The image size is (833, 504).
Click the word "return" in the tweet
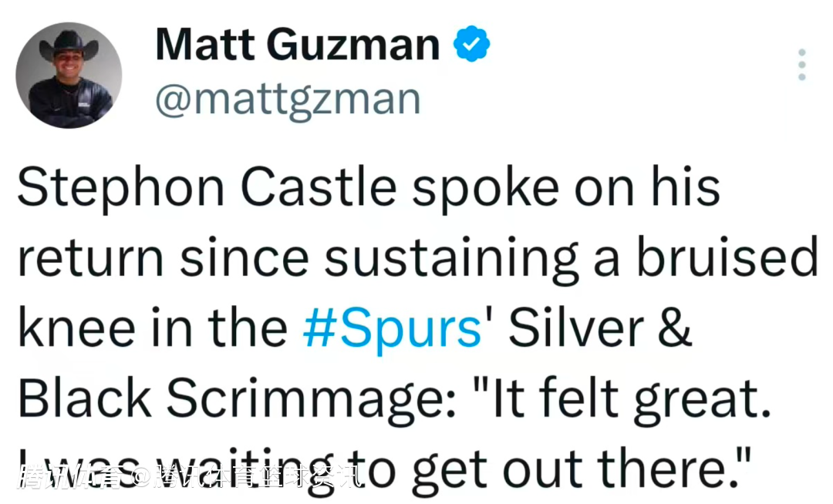tap(92, 260)
